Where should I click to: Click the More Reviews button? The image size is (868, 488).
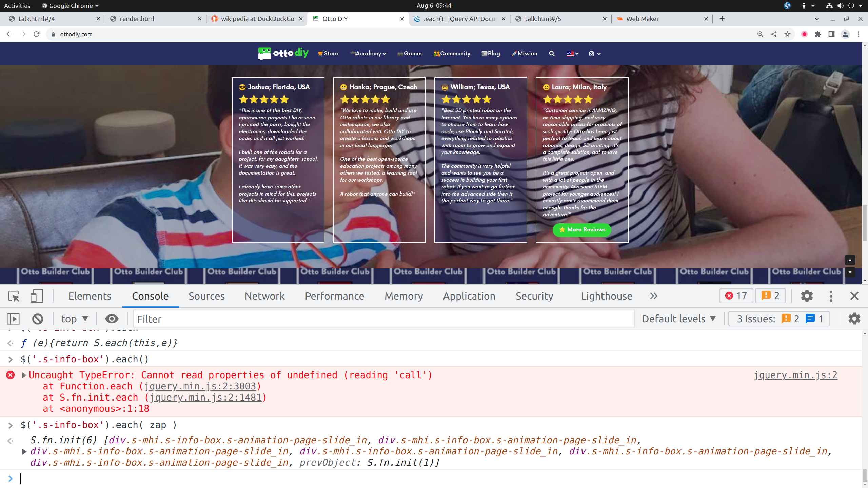click(582, 230)
